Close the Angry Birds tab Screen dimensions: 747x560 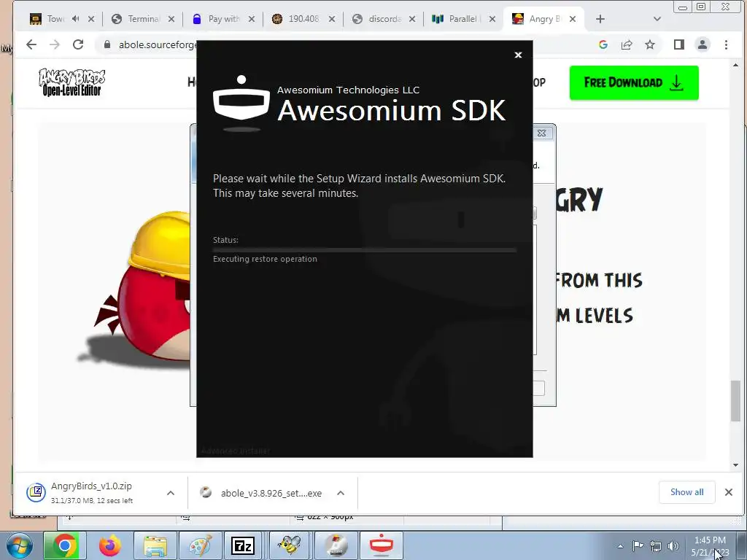[x=573, y=19]
